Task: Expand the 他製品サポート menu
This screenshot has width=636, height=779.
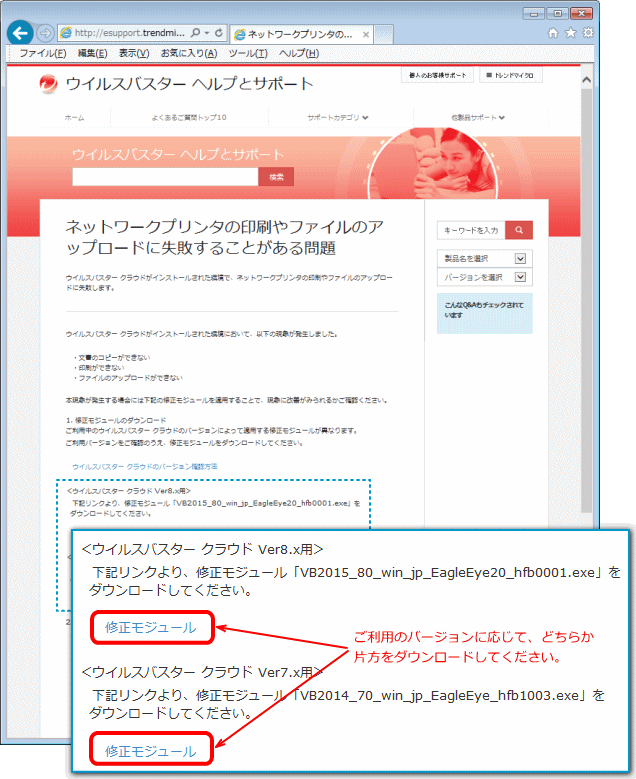Action: [x=477, y=118]
